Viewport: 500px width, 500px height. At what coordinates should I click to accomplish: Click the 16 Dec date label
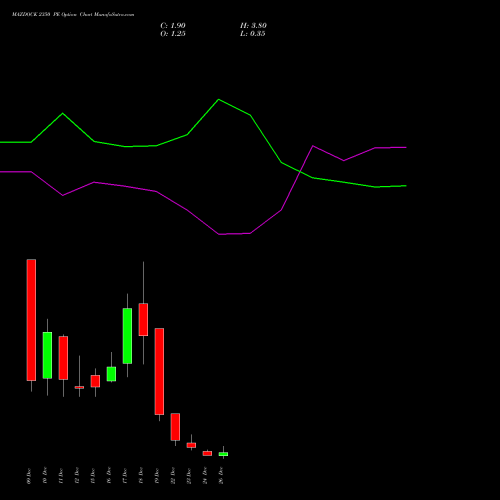tap(109, 476)
